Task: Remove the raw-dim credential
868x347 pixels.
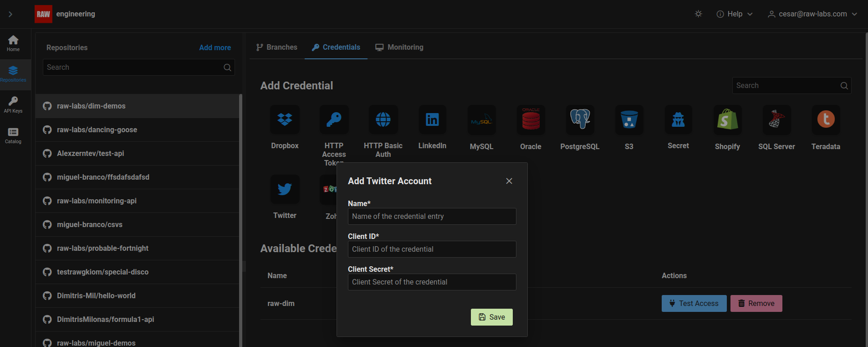Action: pyautogui.click(x=756, y=304)
